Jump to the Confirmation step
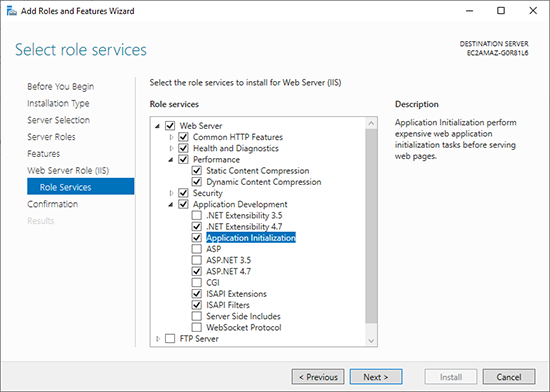The height and width of the screenshot is (392, 550). 53,204
